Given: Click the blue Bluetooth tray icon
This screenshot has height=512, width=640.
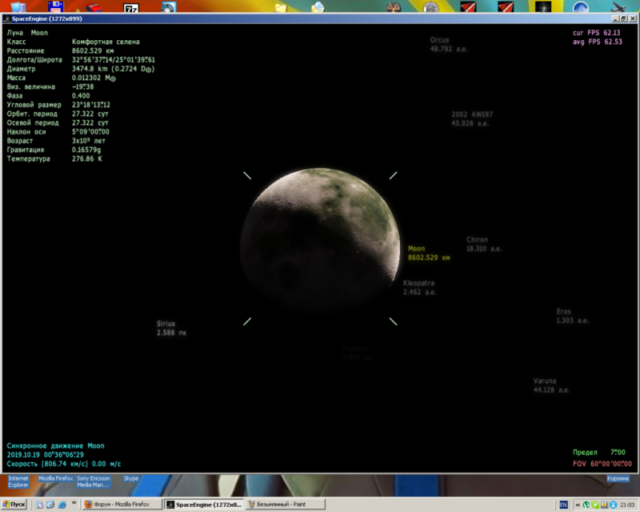Looking at the screenshot, I should 613,505.
